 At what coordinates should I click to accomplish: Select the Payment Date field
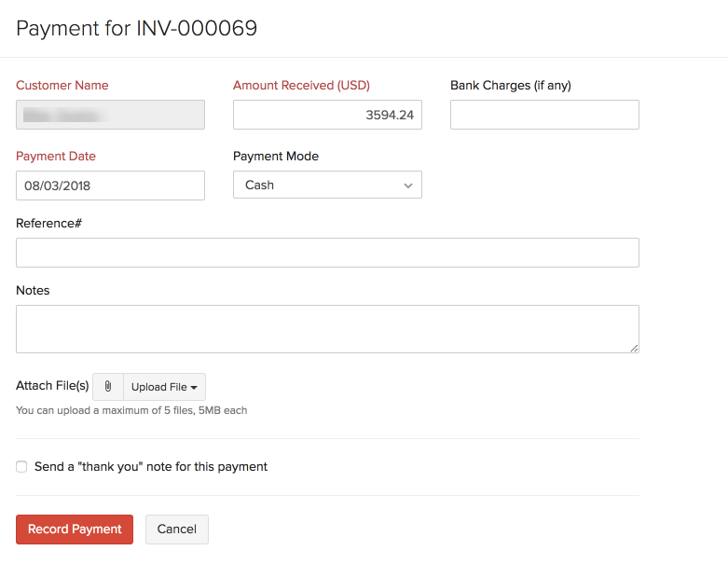coord(110,186)
